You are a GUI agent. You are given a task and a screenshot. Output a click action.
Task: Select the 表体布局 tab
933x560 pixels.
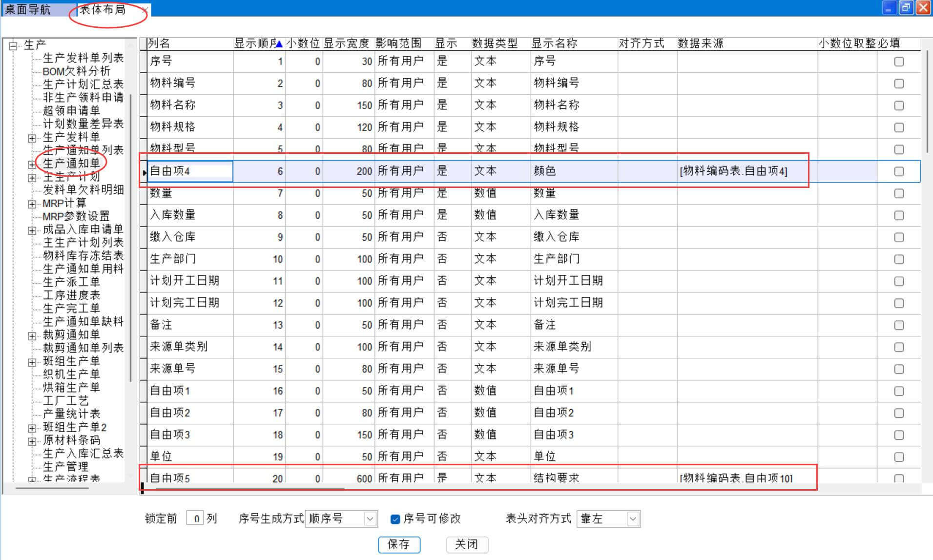[103, 10]
